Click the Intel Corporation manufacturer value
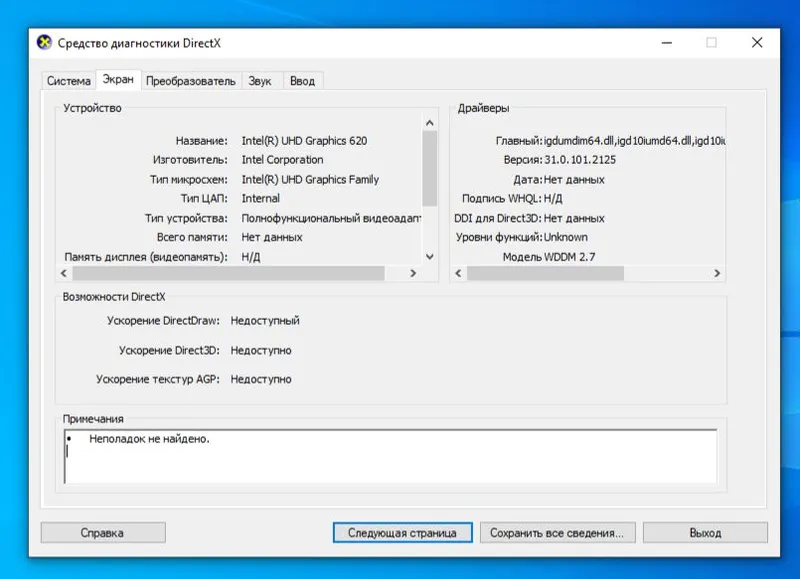This screenshot has width=800, height=579. point(282,160)
